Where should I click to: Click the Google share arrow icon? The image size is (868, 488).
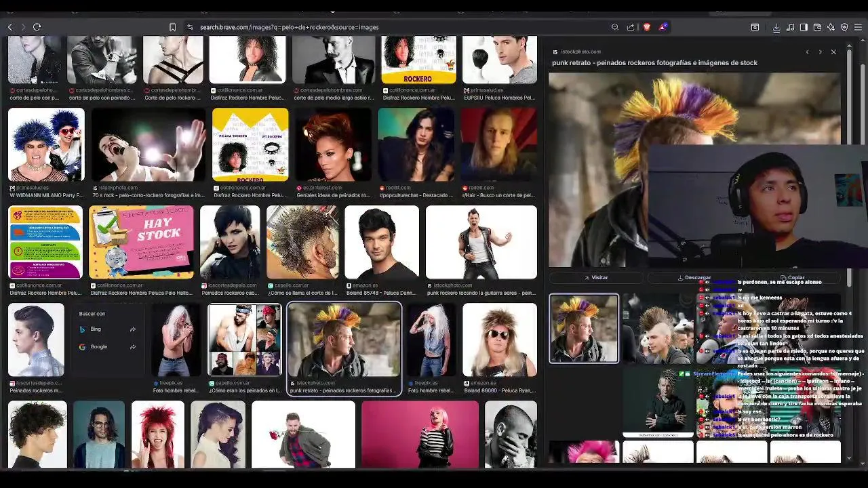click(x=133, y=346)
